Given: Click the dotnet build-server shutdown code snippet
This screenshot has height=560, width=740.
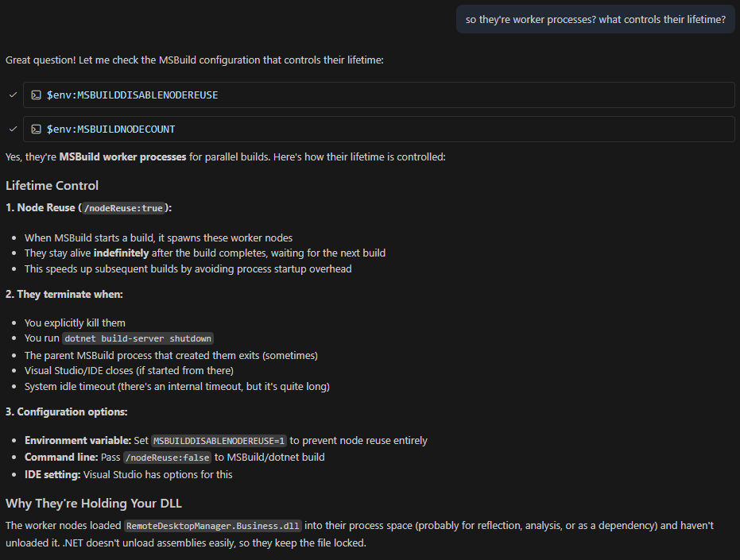Looking at the screenshot, I should point(138,338).
